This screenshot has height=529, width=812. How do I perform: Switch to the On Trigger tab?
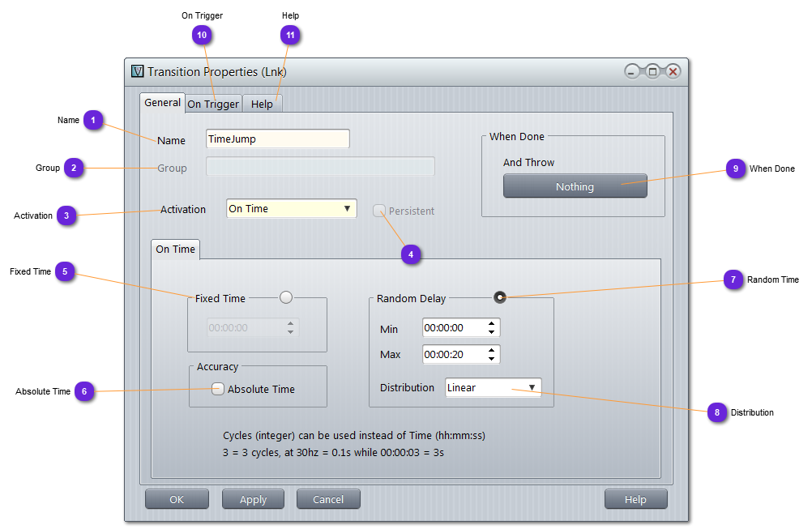click(x=213, y=104)
